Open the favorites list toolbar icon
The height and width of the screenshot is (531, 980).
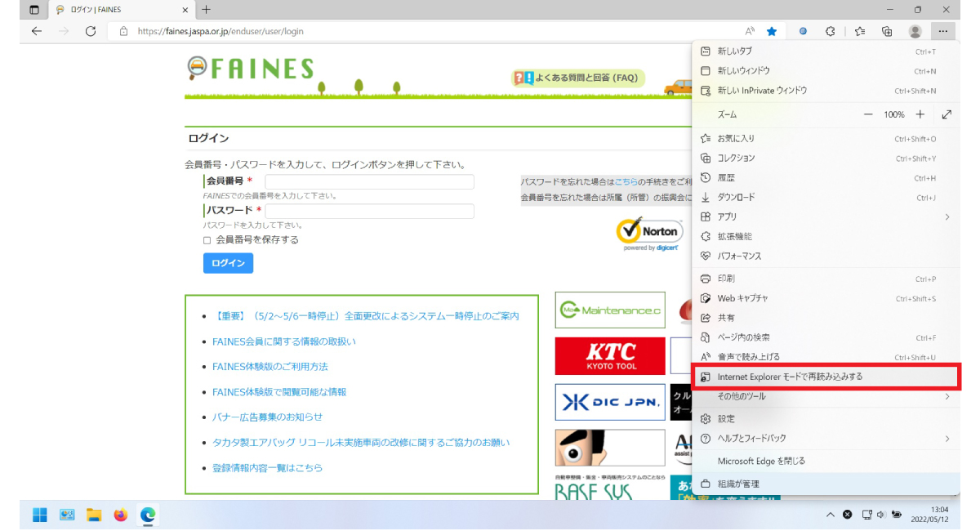pyautogui.click(x=860, y=31)
